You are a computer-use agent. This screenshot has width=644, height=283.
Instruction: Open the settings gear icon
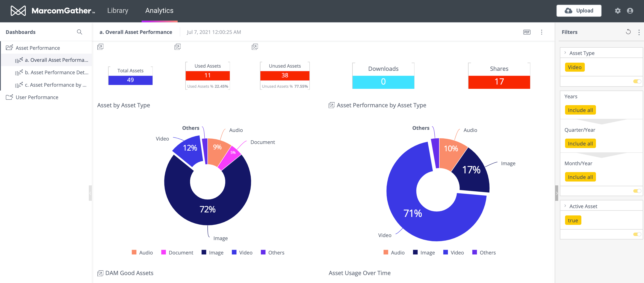[617, 11]
